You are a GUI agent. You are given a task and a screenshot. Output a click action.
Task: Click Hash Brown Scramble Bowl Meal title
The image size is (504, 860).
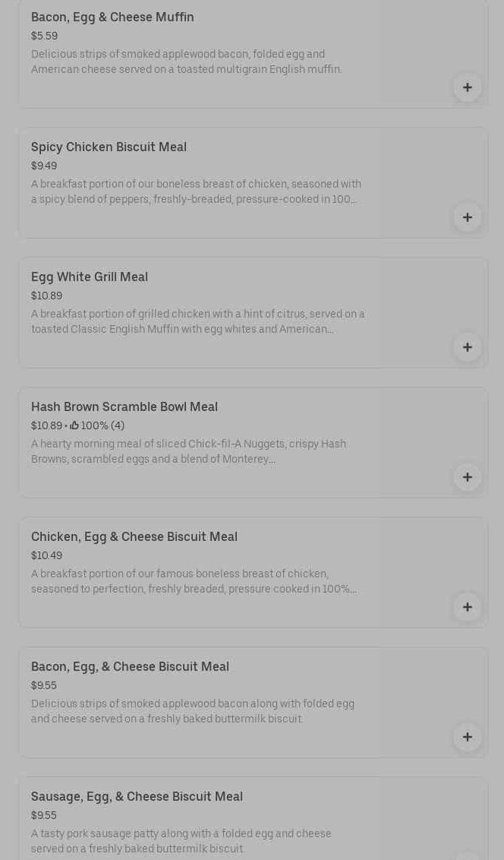124,406
